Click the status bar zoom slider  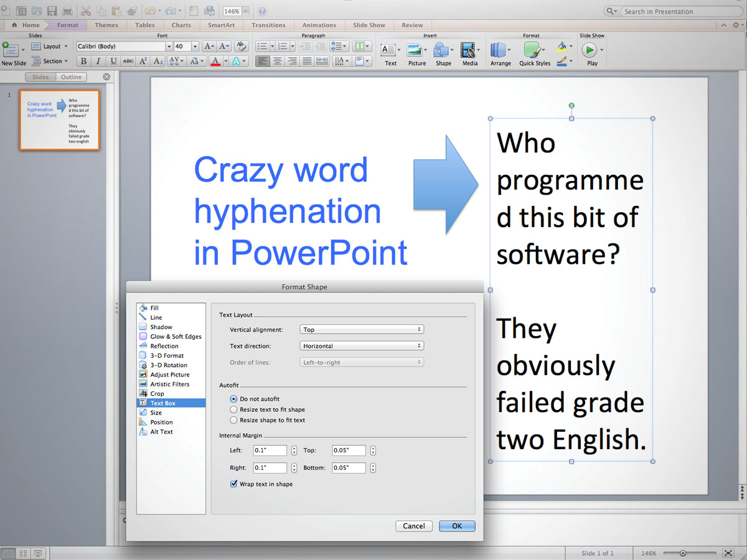[x=690, y=553]
